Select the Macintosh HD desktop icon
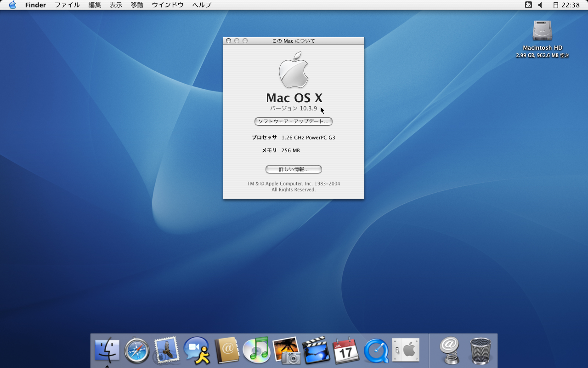The image size is (588, 368). pos(543,31)
